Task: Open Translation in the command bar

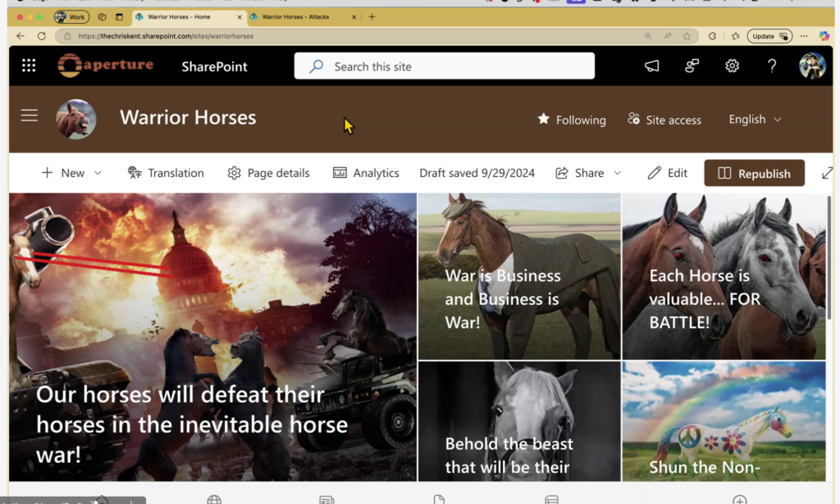Action: [x=166, y=173]
